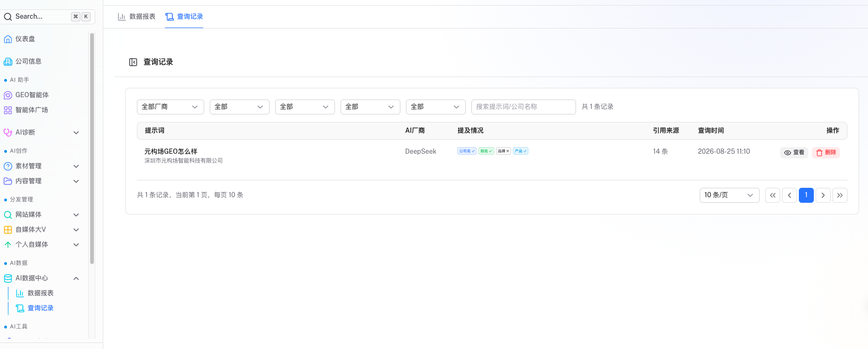
Task: Click the DeepSeek vendor cell
Action: (421, 152)
